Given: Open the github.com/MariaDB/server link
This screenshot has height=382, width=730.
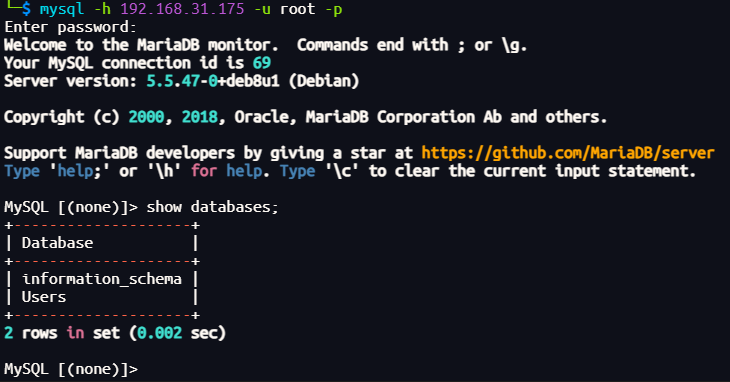Looking at the screenshot, I should pyautogui.click(x=568, y=153).
